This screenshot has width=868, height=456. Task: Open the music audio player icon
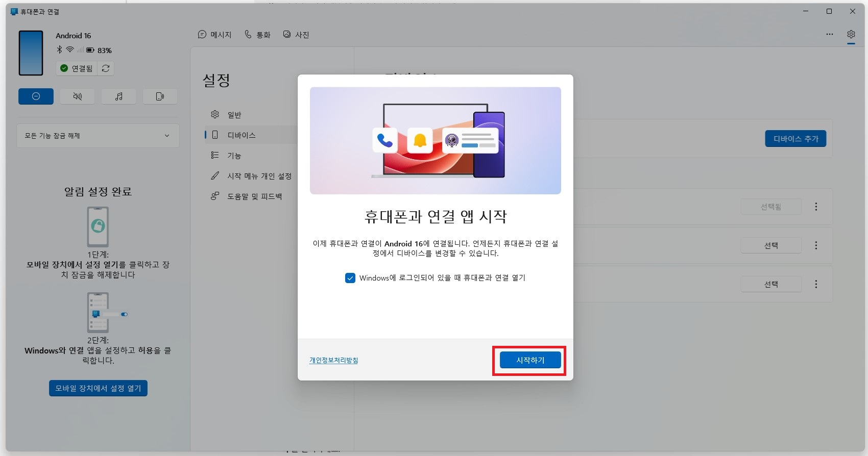click(118, 96)
